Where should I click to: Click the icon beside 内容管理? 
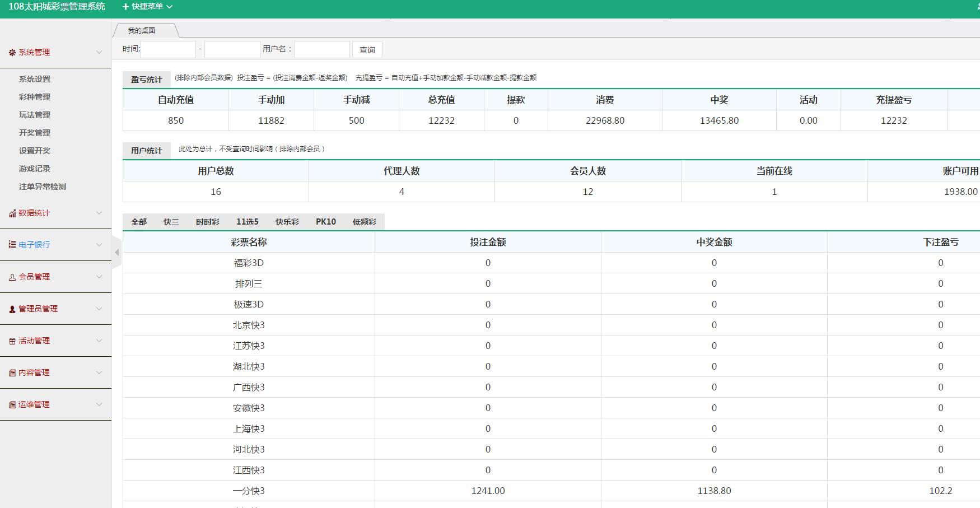coord(12,373)
